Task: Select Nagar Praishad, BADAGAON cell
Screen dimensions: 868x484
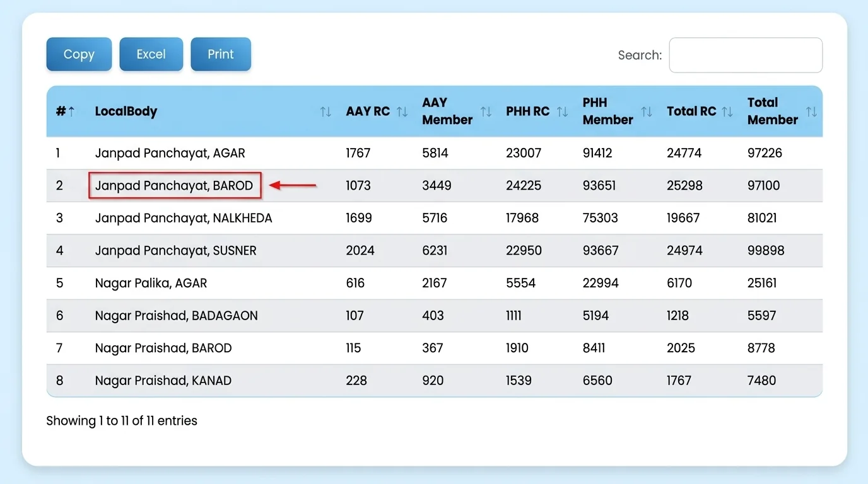Action: point(177,316)
